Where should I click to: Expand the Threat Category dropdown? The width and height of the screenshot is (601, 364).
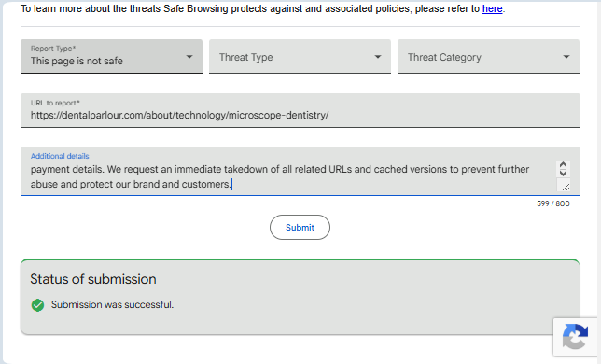point(488,56)
